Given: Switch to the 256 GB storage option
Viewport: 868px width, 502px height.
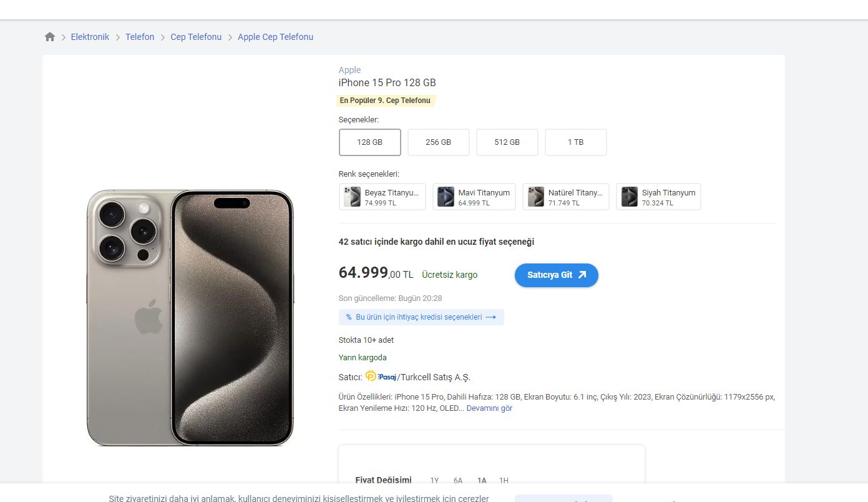Looking at the screenshot, I should (x=439, y=142).
